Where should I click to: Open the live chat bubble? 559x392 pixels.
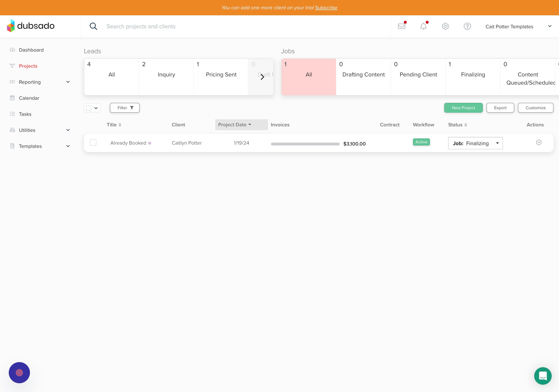click(543, 376)
